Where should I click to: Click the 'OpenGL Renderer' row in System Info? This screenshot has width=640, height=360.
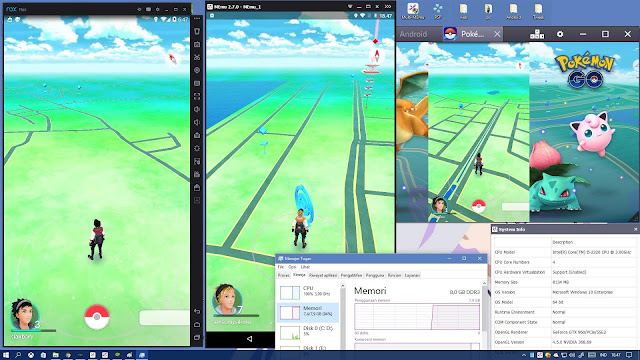(565, 332)
